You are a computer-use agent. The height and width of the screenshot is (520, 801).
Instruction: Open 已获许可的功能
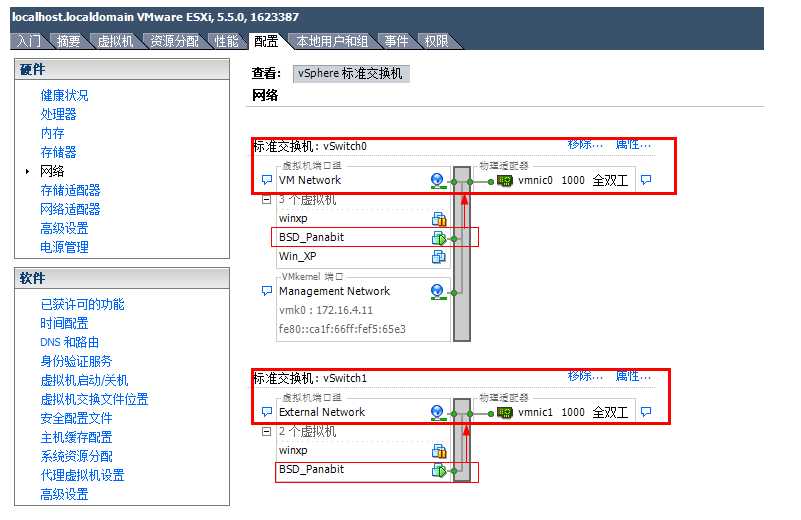(x=82, y=304)
